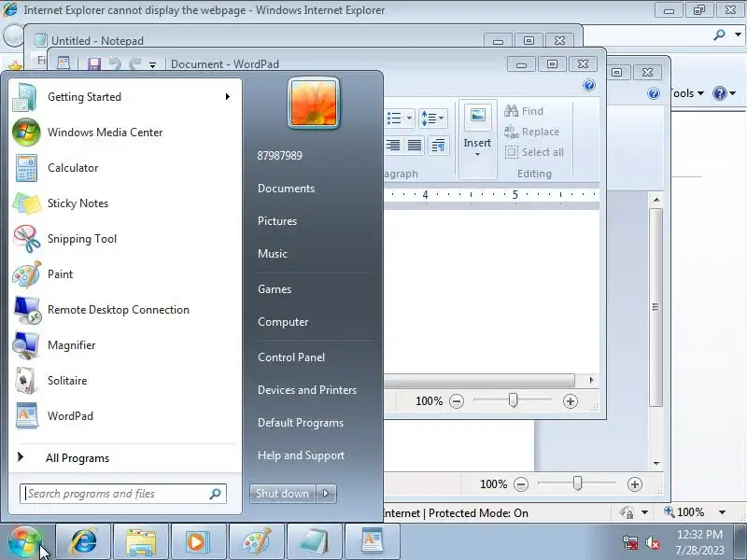Viewport: 747px width, 560px height.
Task: Open Music library
Action: coord(273,254)
